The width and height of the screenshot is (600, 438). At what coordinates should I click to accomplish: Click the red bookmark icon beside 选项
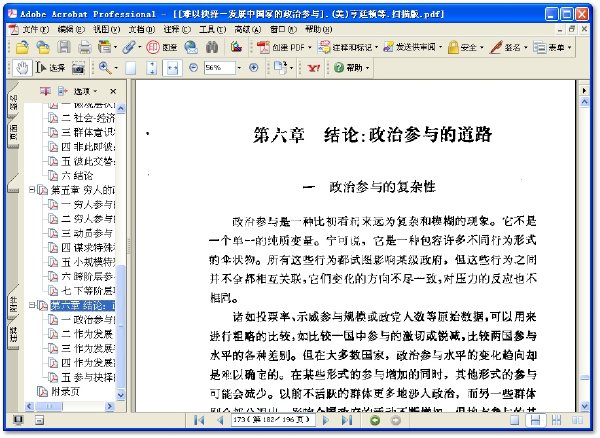point(45,91)
